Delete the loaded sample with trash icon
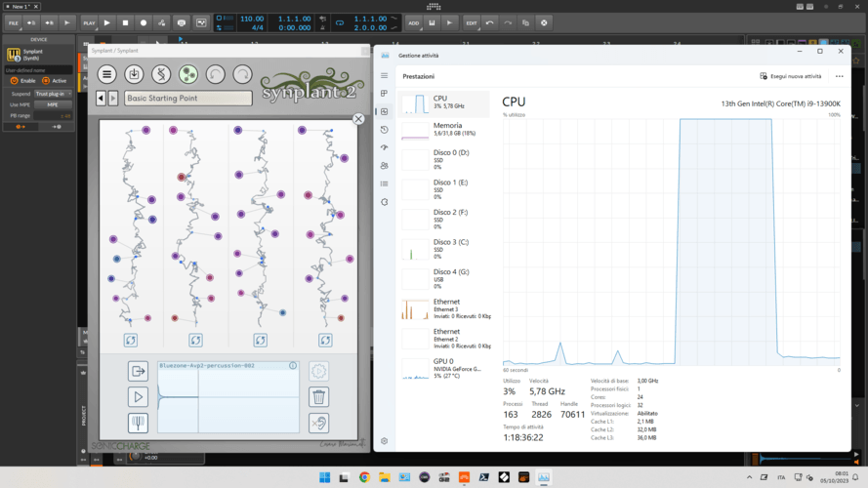This screenshot has height=488, width=868. click(x=319, y=396)
